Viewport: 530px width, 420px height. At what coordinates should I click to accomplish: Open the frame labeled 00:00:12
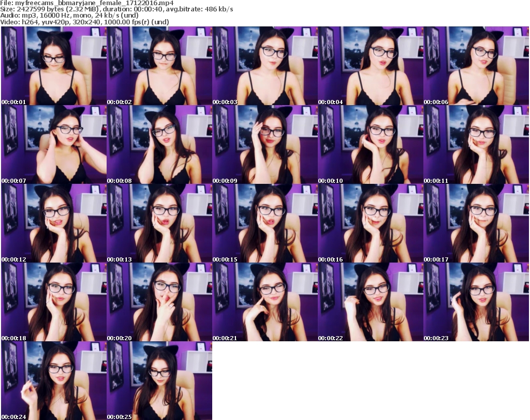54,224
